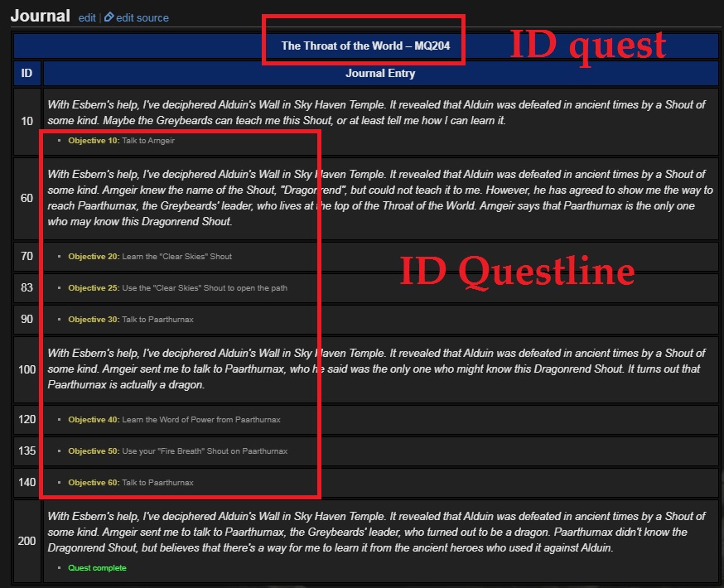Select stage ID 200 cell

point(27,541)
